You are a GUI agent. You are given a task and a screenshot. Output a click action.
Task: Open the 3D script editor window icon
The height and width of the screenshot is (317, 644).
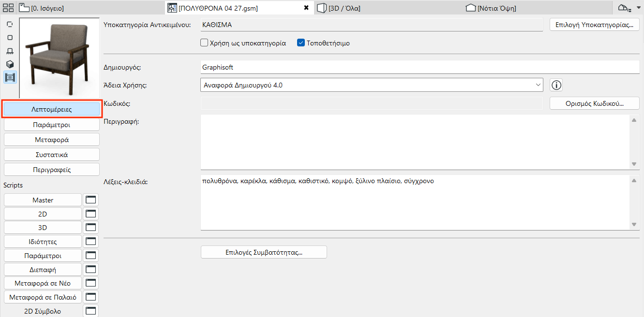point(90,227)
